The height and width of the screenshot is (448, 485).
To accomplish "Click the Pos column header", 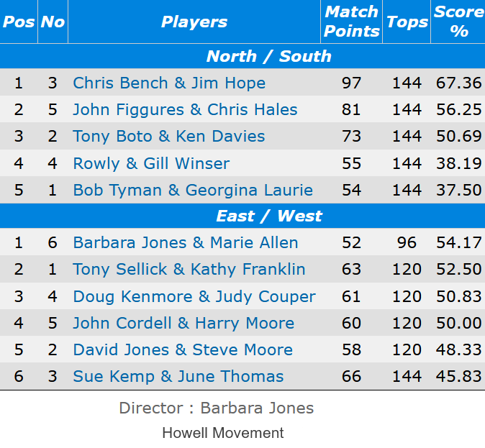I will coord(19,22).
